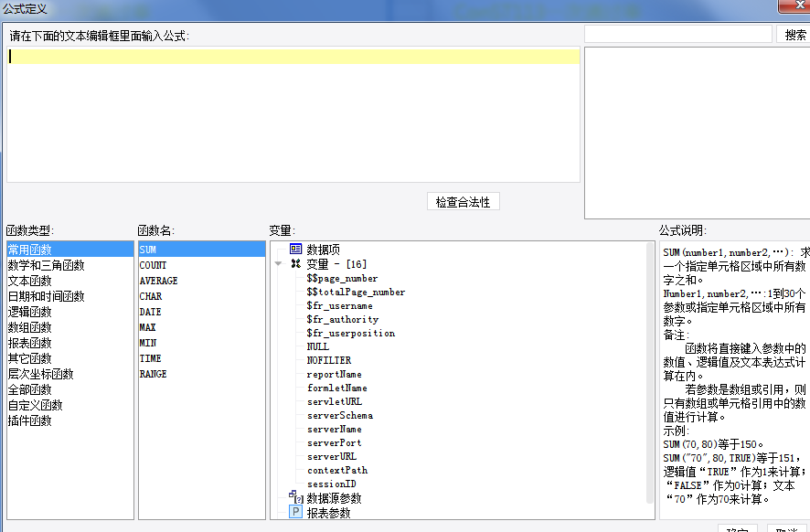810x532 pixels.
Task: Pick the AVERAGE function
Action: (x=158, y=281)
